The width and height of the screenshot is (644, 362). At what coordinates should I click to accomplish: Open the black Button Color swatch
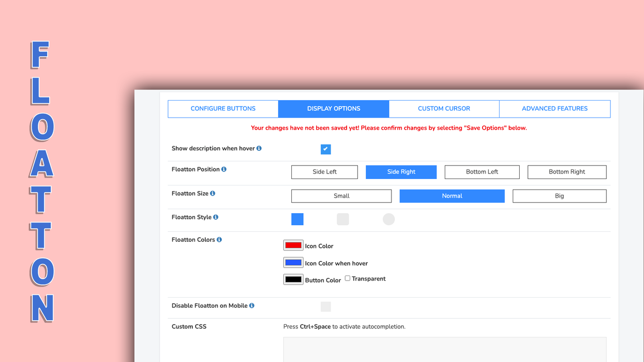(293, 280)
